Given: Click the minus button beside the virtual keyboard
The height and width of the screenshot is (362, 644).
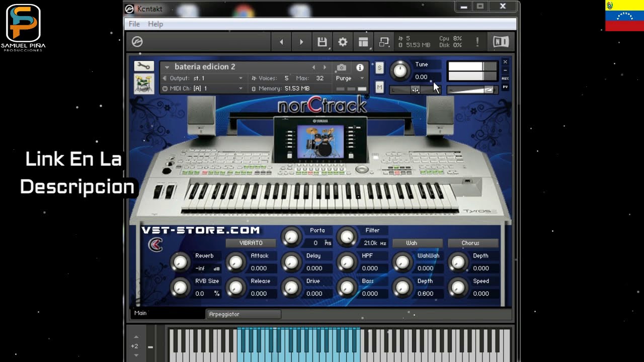Looking at the screenshot, I should point(150,346).
